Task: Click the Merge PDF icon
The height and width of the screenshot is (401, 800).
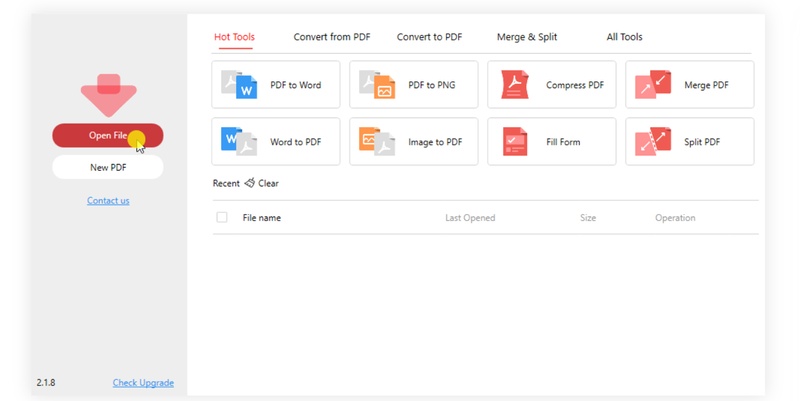Action: click(x=653, y=85)
